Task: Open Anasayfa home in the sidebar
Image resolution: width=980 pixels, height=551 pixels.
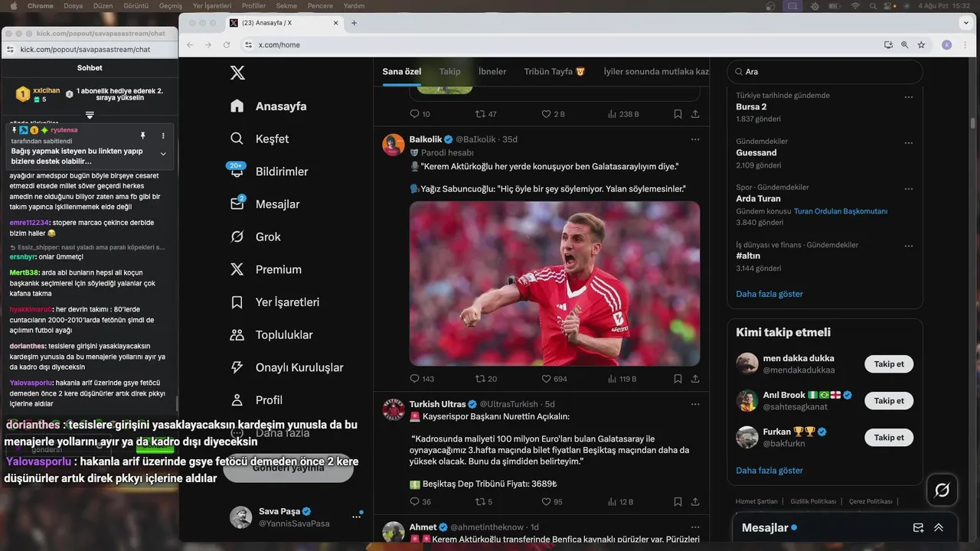Action: pos(269,106)
